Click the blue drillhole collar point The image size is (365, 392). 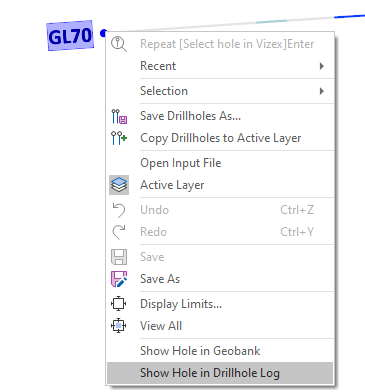(104, 33)
